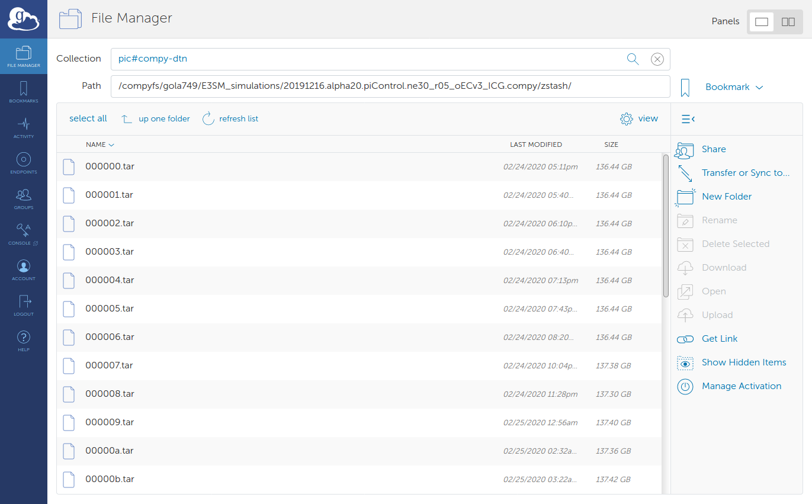Click the collection search magnifier icon
The width and height of the screenshot is (812, 504).
[633, 59]
